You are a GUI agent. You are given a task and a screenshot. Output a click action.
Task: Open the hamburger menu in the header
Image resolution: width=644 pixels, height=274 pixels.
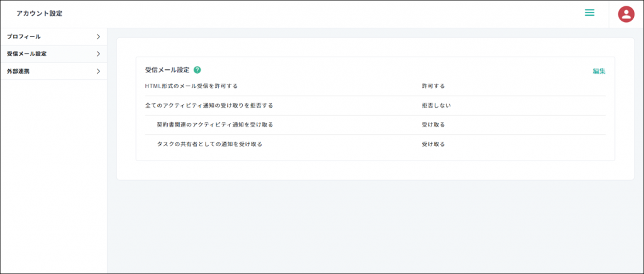pyautogui.click(x=589, y=13)
